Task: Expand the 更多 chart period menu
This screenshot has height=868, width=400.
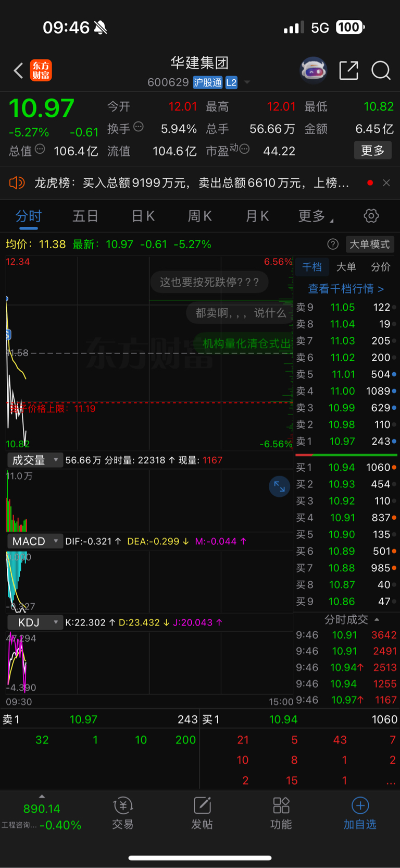Action: tap(315, 216)
